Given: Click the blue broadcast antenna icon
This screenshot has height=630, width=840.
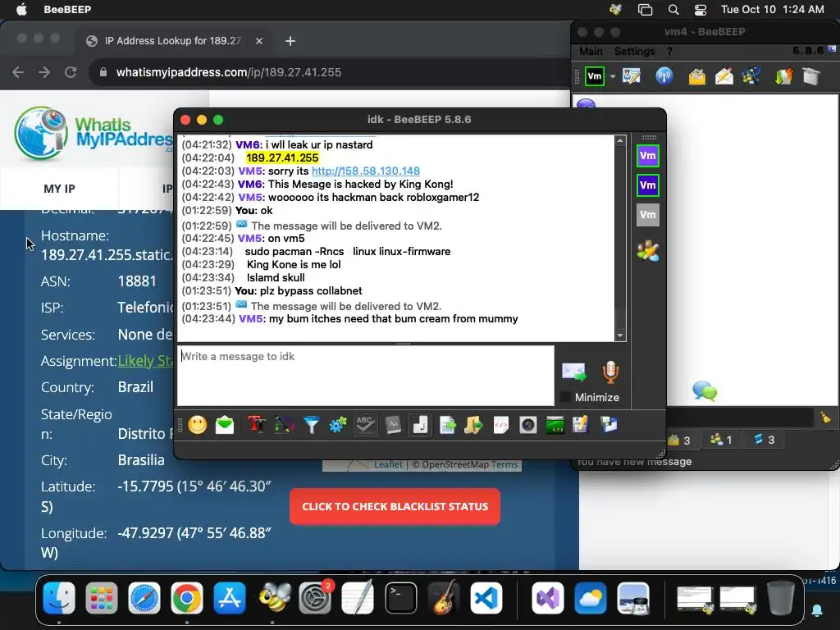Looking at the screenshot, I should (664, 76).
